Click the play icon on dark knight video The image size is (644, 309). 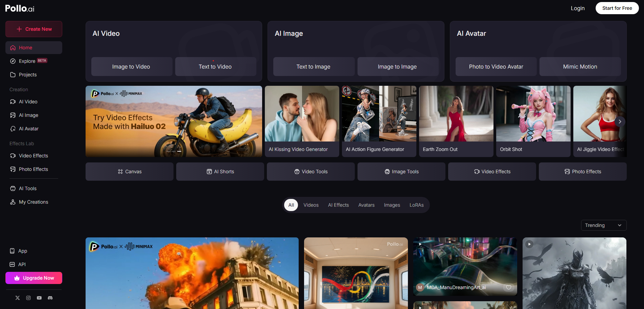(x=529, y=244)
